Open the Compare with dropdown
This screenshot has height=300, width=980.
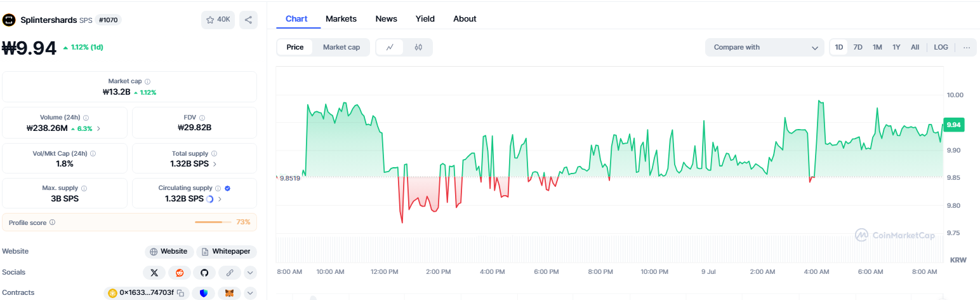765,47
